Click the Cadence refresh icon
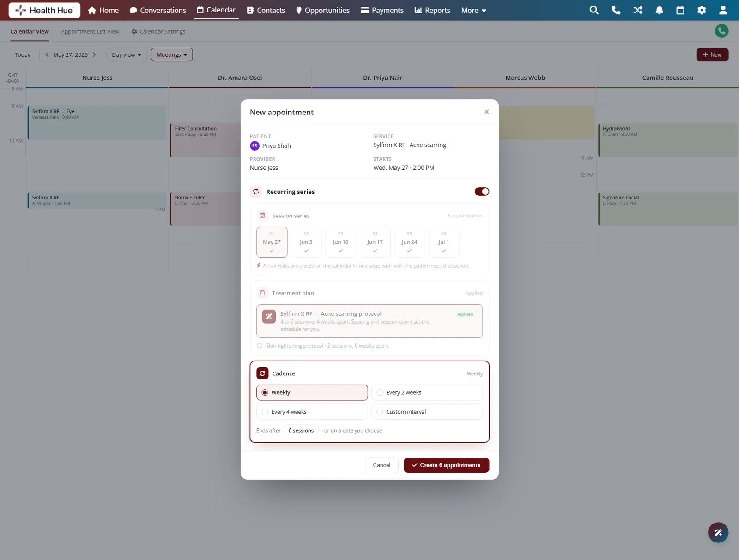Screen dimensions: 739x560 click(x=262, y=373)
